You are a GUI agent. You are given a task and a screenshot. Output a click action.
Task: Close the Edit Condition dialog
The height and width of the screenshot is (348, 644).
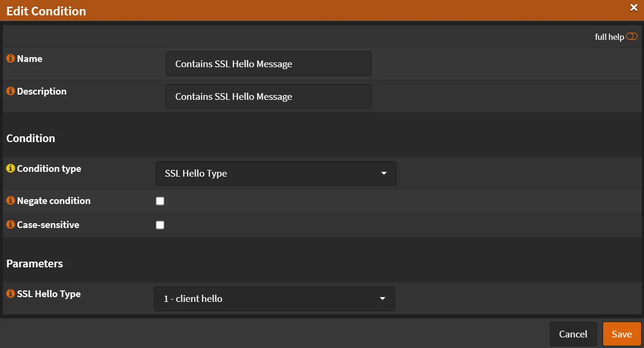pos(634,8)
